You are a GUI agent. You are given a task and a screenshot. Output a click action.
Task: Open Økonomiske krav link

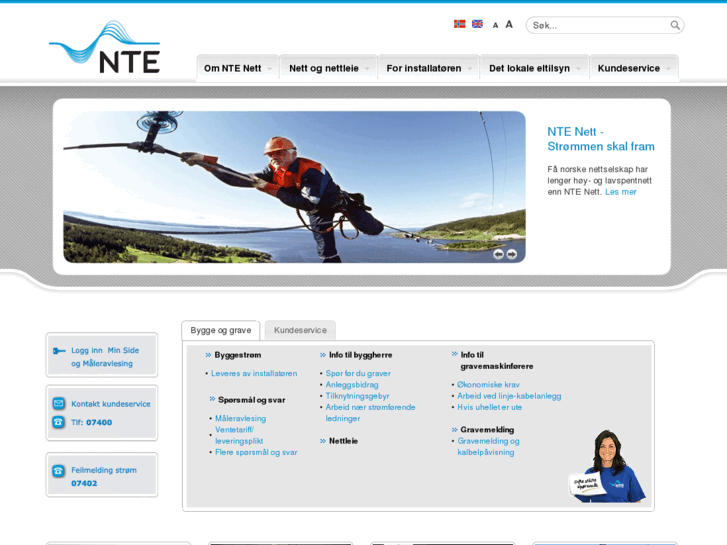tap(488, 385)
